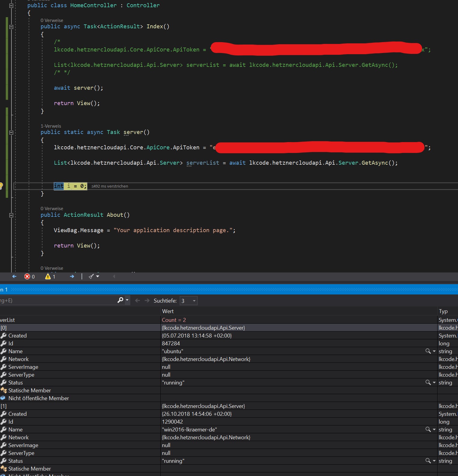Select first Nicht öffentliche Member row
The width and height of the screenshot is (458, 476).
pos(229,398)
